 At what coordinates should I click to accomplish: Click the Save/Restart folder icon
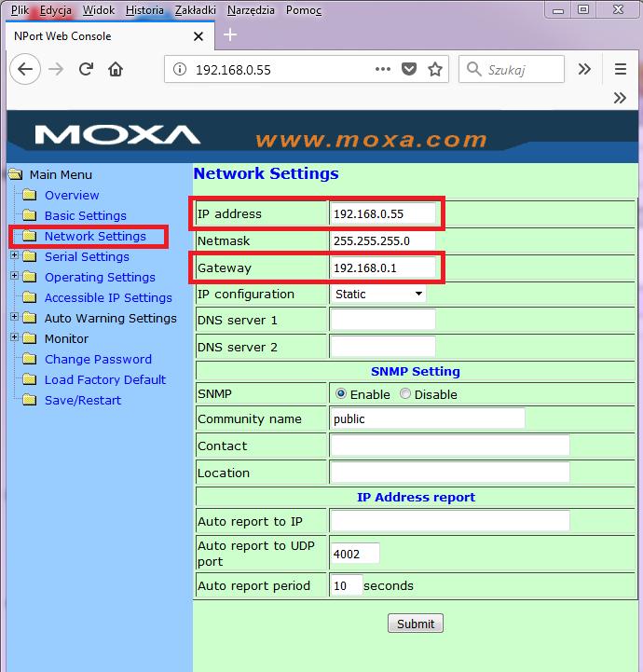[29, 400]
